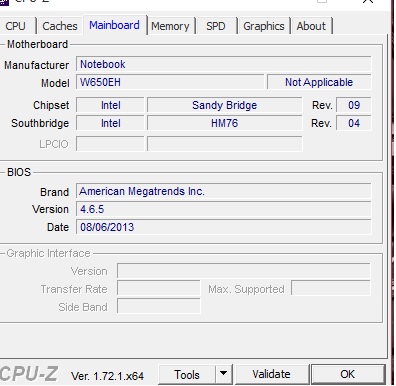The height and width of the screenshot is (386, 396).
Task: Click the Transfer Rate field
Action: [x=159, y=289]
